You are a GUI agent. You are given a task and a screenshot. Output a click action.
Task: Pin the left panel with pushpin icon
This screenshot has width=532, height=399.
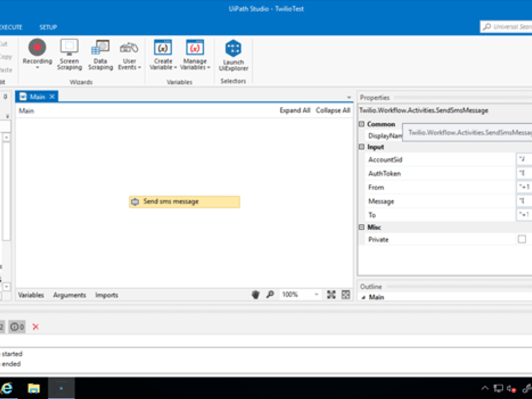click(5, 97)
